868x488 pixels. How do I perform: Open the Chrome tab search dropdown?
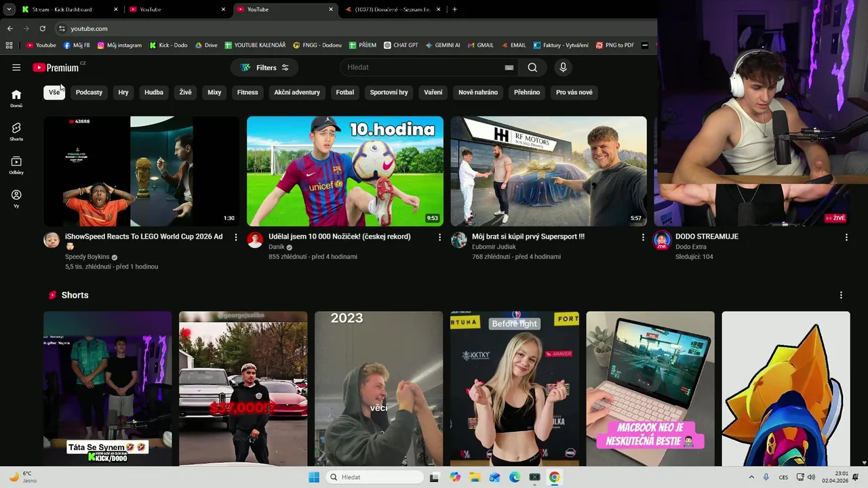pyautogui.click(x=9, y=9)
